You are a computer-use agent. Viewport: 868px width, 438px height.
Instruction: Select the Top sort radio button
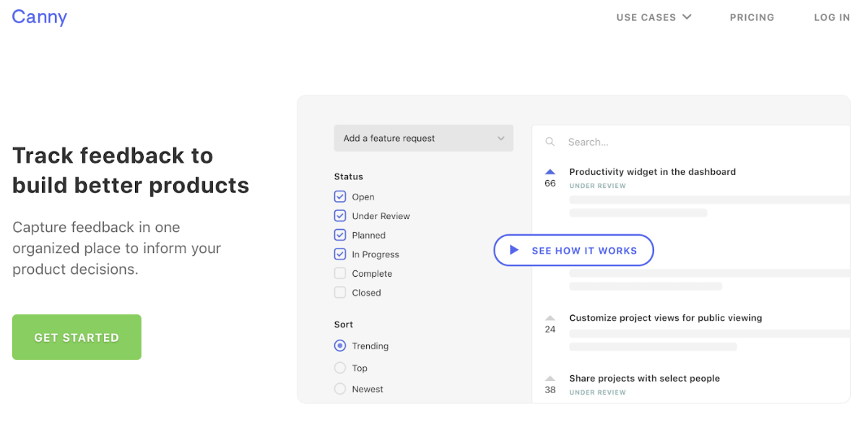click(340, 368)
